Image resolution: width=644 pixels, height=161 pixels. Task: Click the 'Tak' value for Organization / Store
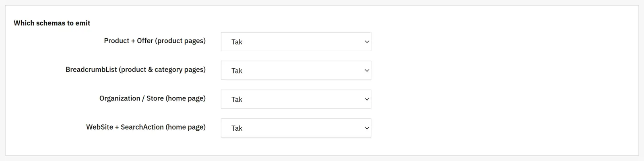point(237,99)
